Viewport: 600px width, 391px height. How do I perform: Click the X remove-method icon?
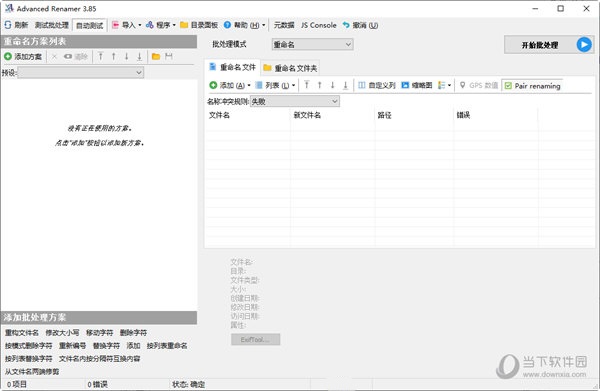coord(54,57)
